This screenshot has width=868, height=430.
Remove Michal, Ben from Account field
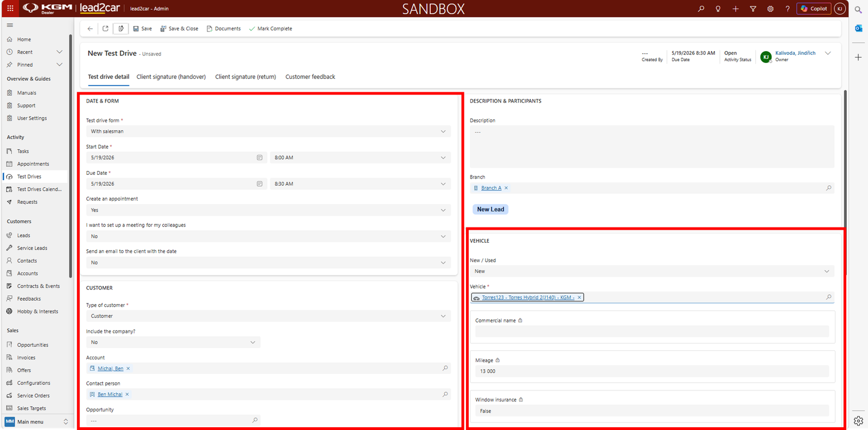[x=128, y=369]
